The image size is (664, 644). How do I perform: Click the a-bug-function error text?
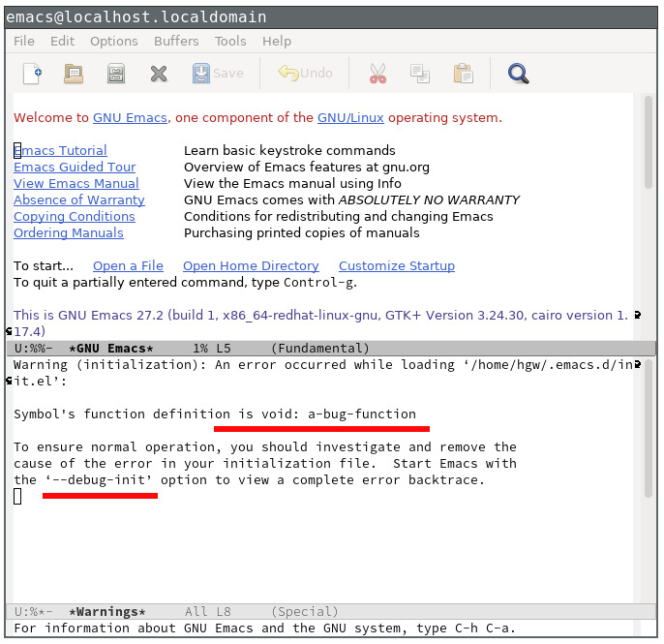[x=362, y=414]
